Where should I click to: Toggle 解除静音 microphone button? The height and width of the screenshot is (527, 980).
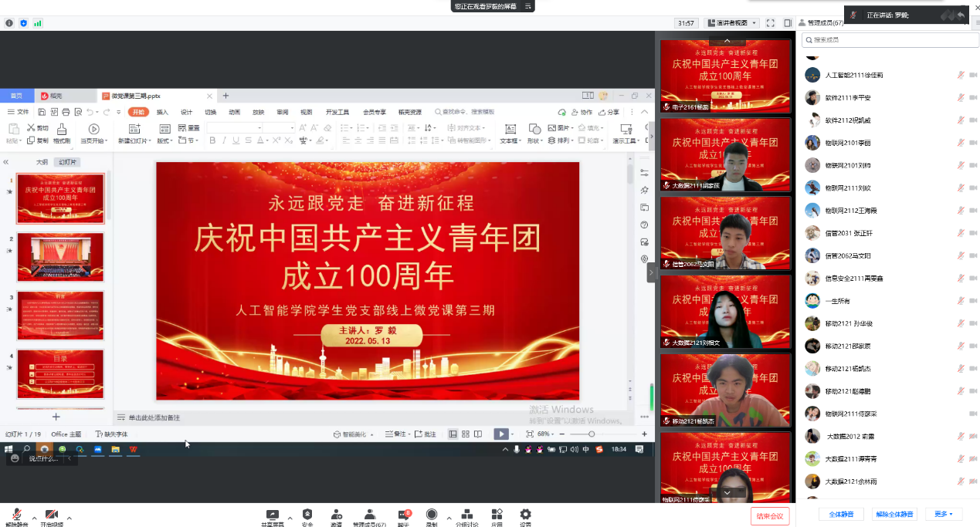click(x=16, y=515)
